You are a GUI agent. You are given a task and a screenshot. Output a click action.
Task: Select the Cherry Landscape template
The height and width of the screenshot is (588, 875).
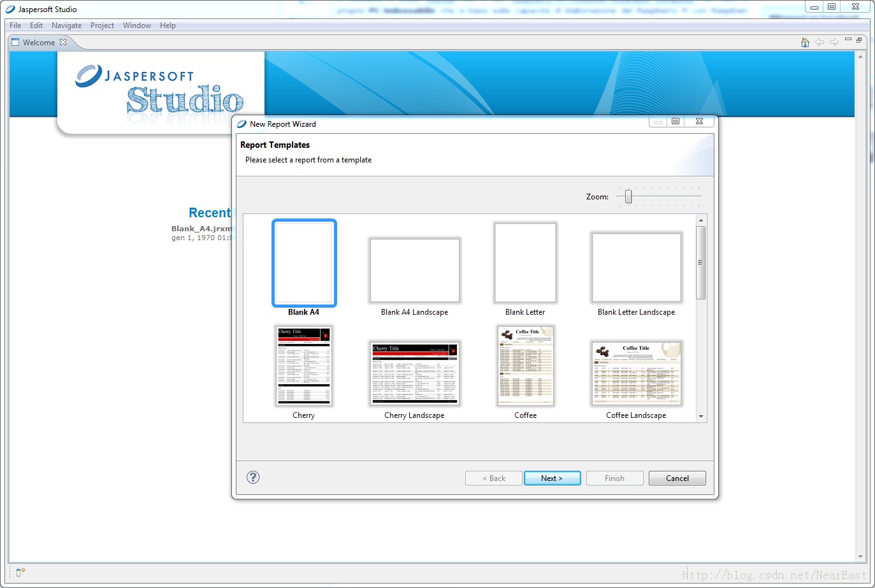tap(414, 373)
